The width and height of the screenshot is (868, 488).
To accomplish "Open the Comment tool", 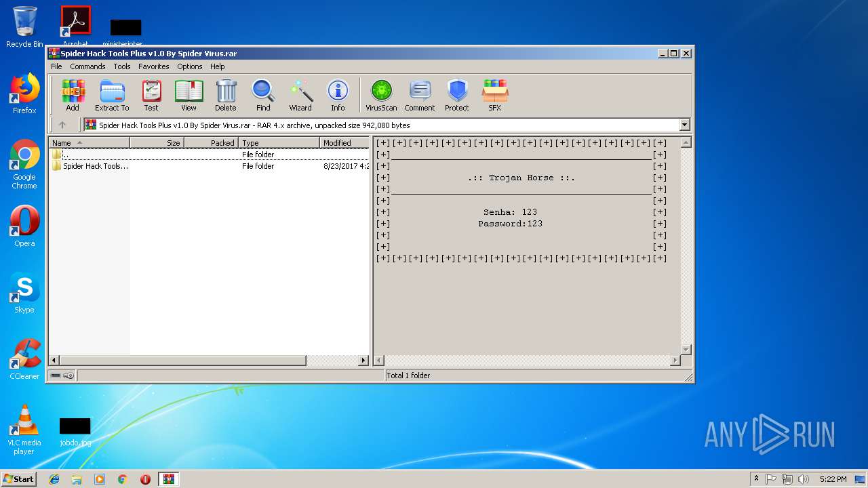I will pyautogui.click(x=420, y=96).
